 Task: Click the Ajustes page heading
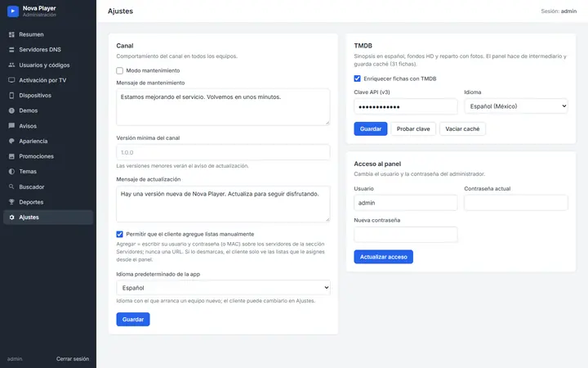pyautogui.click(x=120, y=11)
